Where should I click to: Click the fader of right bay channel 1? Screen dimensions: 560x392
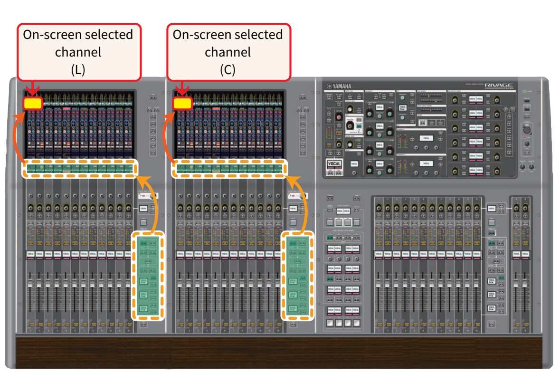[379, 284]
